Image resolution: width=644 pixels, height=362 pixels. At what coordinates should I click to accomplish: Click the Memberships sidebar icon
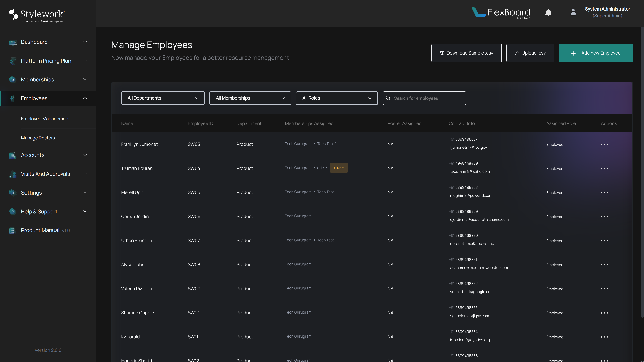point(12,80)
